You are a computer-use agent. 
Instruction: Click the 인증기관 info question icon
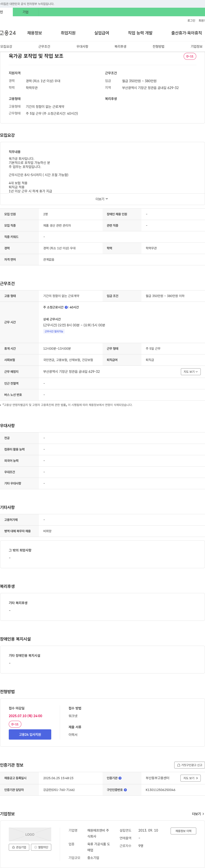coord(120,778)
